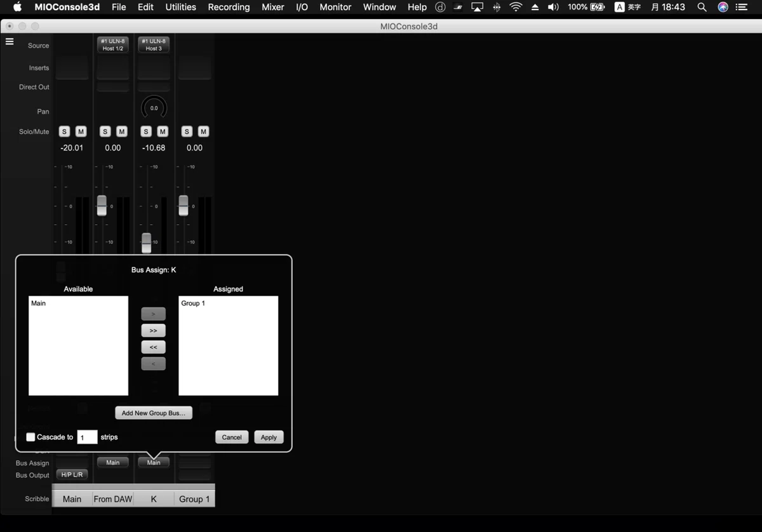Open the input source A menu
762x532 pixels.
[620, 7]
